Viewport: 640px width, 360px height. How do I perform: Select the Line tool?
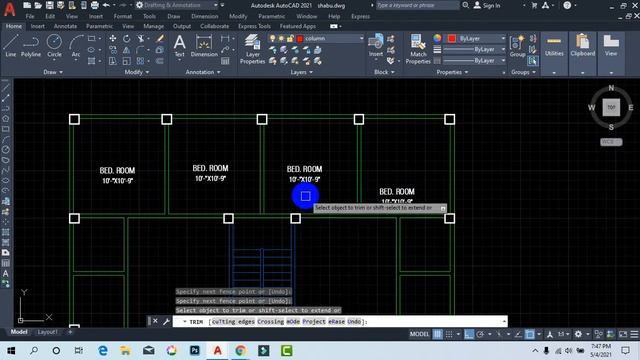pos(11,46)
